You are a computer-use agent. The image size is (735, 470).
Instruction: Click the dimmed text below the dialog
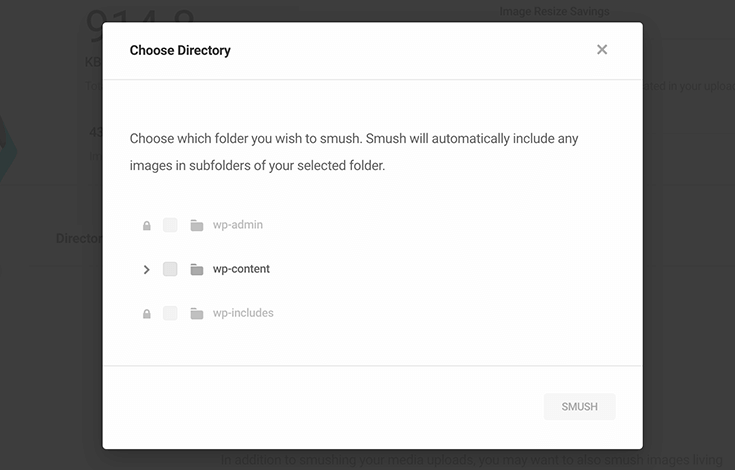[x=472, y=460]
